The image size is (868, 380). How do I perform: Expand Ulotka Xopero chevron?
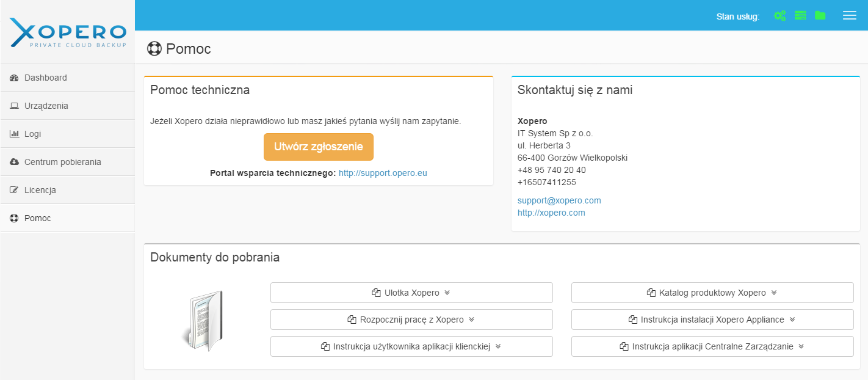click(x=447, y=293)
